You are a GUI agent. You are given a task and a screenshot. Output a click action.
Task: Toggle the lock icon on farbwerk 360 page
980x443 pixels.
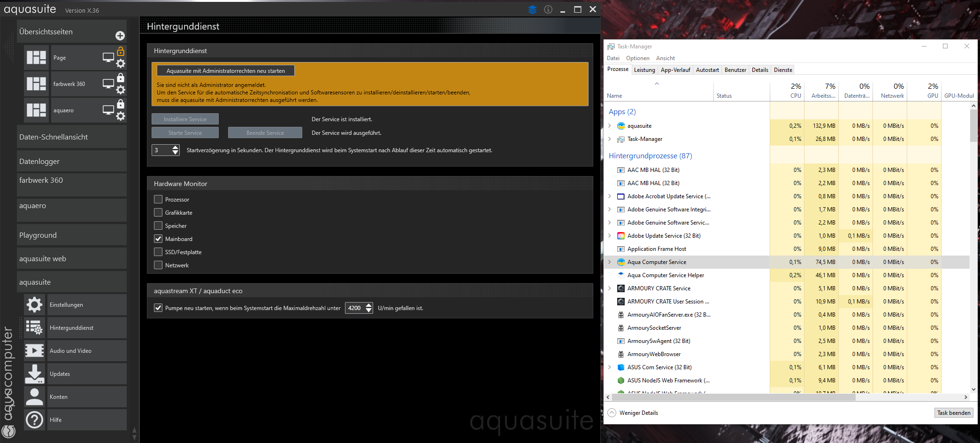coord(121,78)
